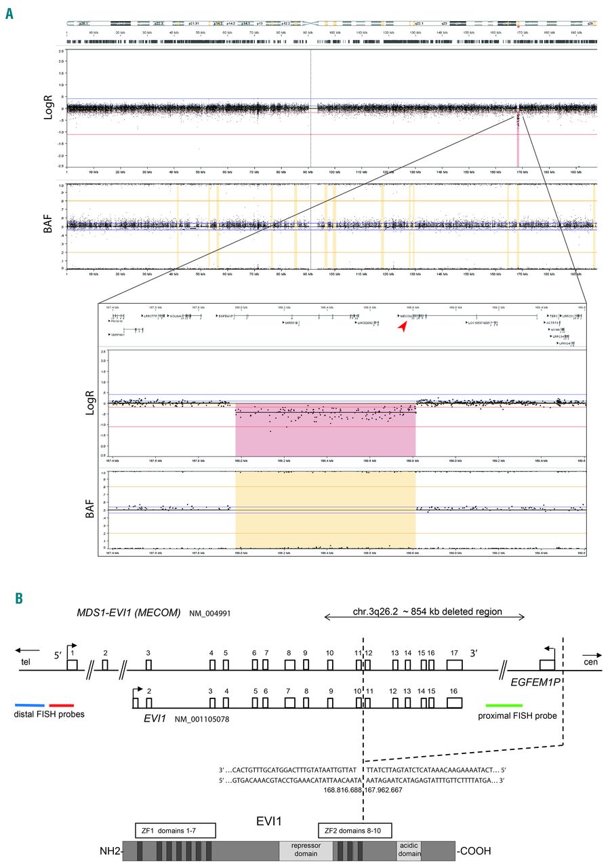Click the acidic domain segment
Screen dimensions: 610x868
coord(409,851)
